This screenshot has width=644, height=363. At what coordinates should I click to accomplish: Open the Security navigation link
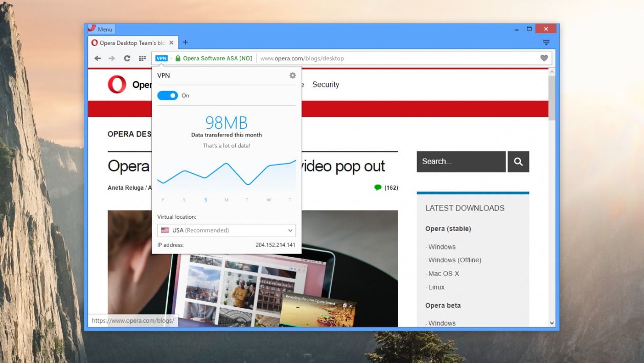[x=326, y=84]
